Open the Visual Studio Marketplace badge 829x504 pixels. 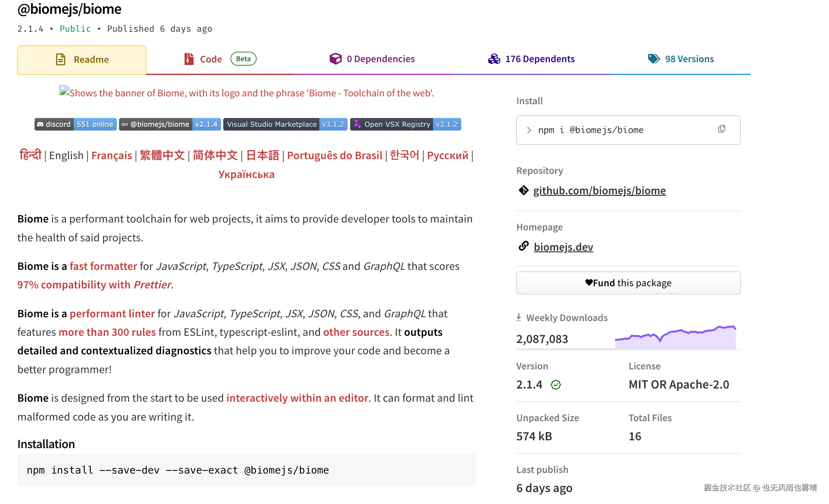pos(285,124)
